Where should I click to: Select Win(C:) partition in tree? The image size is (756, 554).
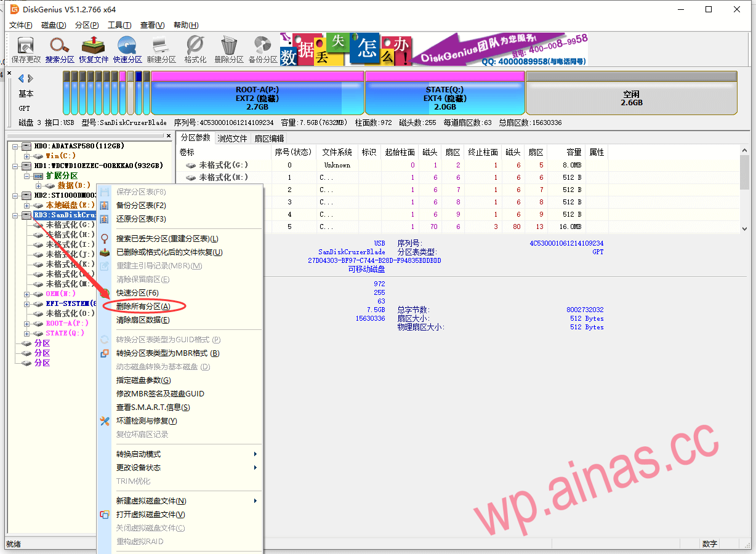(61, 156)
